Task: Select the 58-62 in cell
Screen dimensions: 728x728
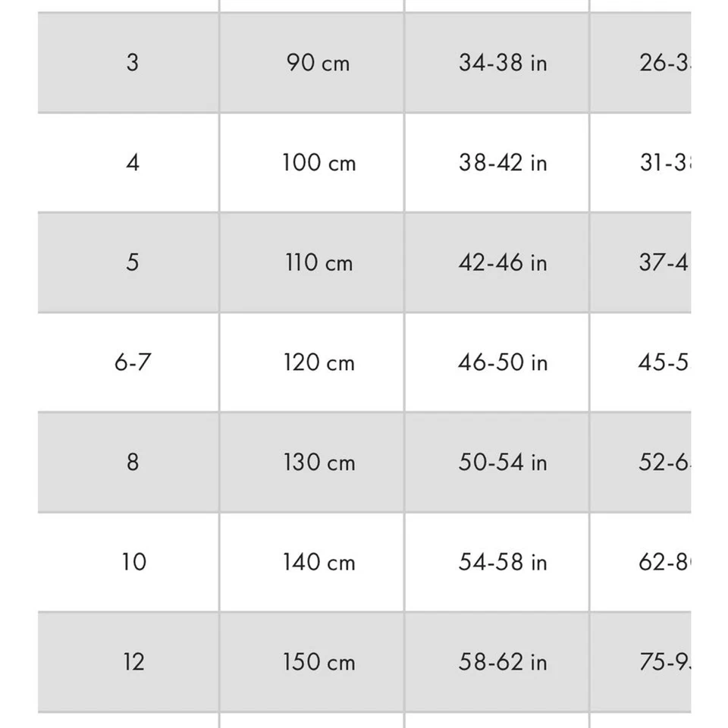Action: [x=502, y=662]
